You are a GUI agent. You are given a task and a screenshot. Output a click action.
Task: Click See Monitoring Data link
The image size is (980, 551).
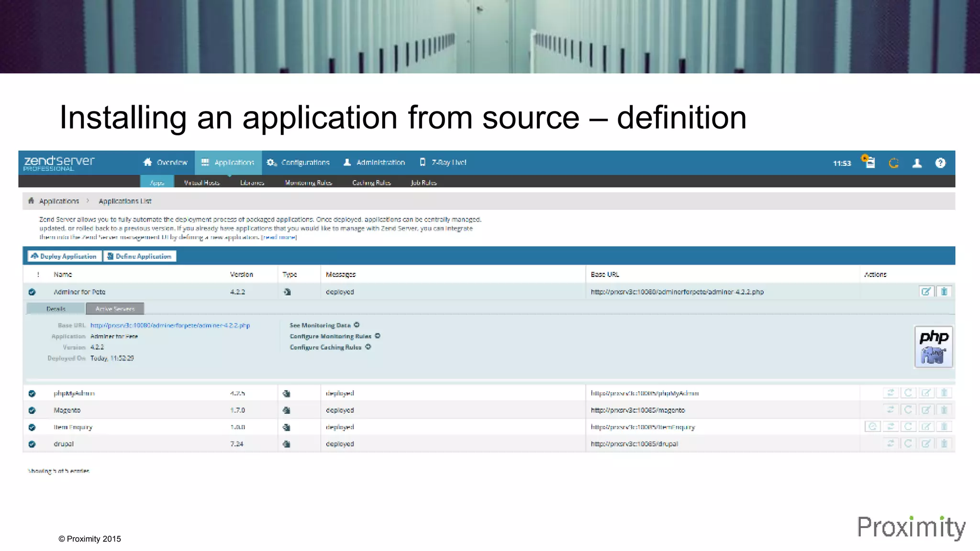[x=324, y=325]
